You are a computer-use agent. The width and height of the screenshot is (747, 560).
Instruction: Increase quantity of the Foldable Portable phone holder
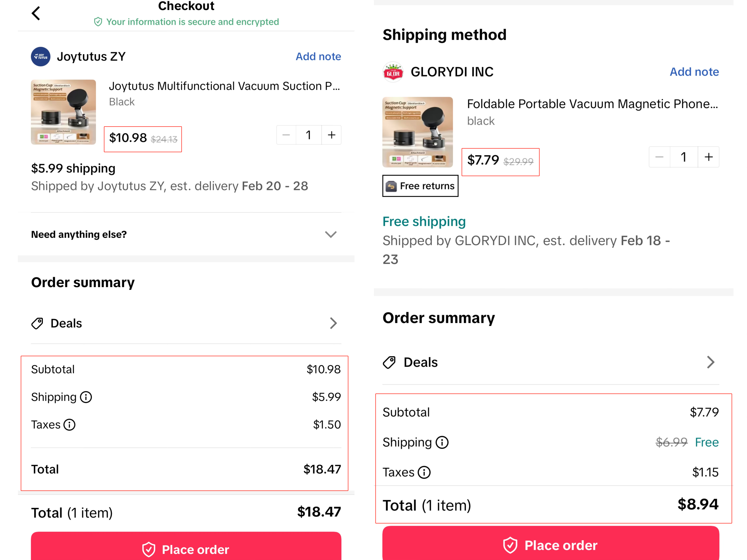(x=708, y=157)
